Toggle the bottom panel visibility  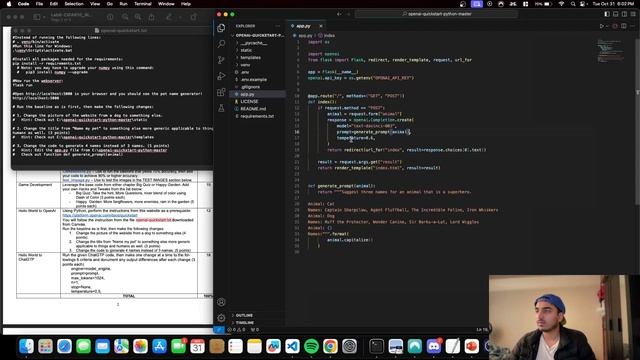click(x=616, y=14)
